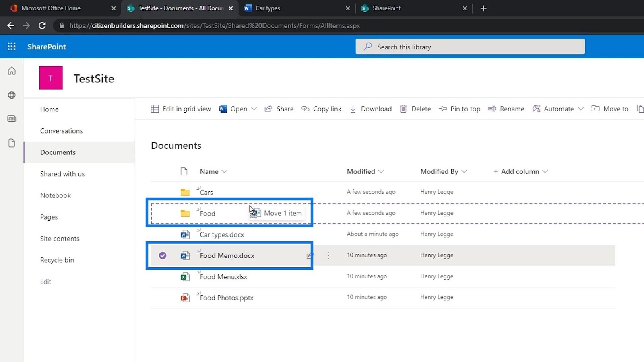This screenshot has height=362, width=644.
Task: Deselect the Food Memo.docx checkmark
Action: (163, 255)
